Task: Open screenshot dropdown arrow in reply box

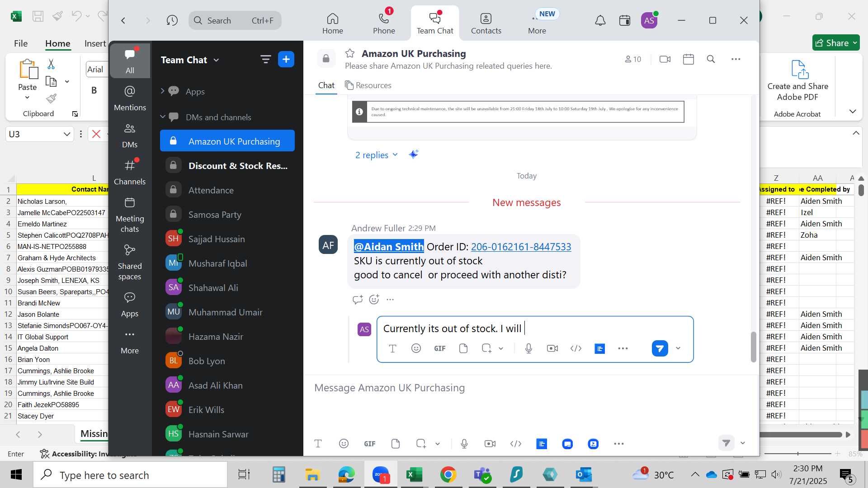Action: coord(501,348)
